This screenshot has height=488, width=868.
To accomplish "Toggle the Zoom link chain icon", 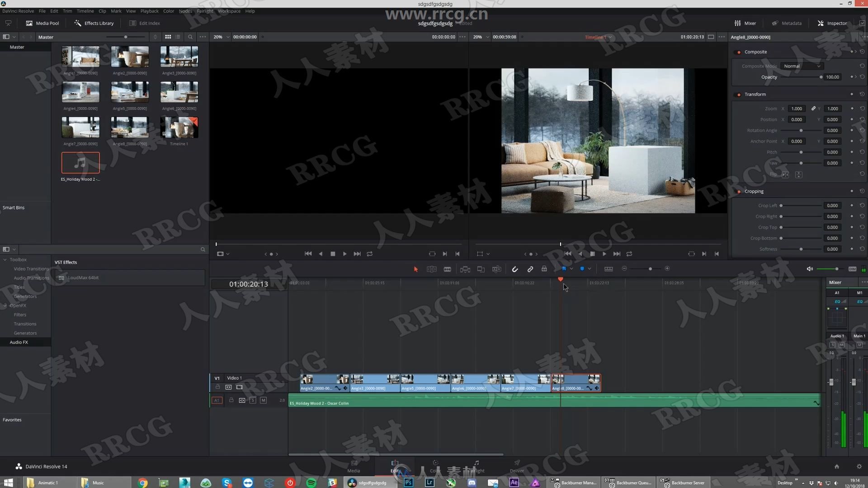I will tap(813, 108).
